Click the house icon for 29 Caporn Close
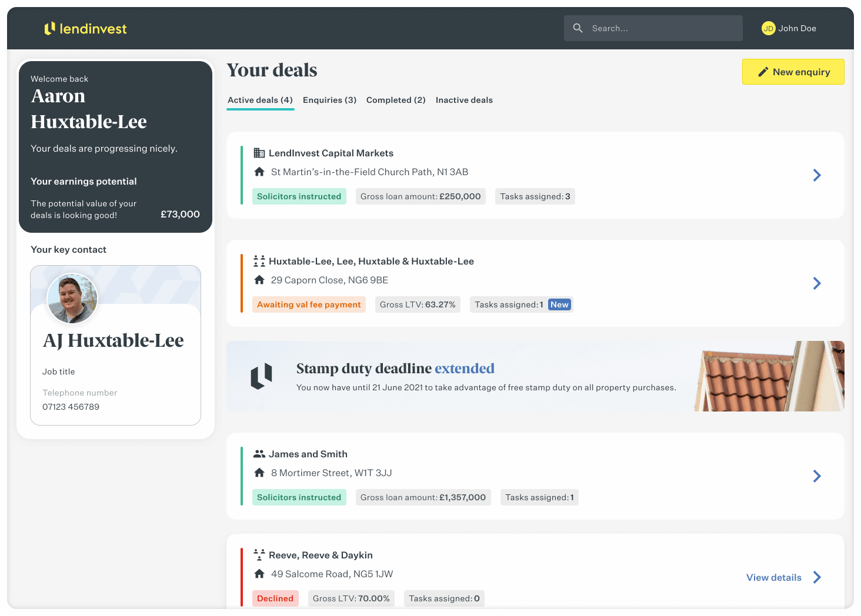 259,280
